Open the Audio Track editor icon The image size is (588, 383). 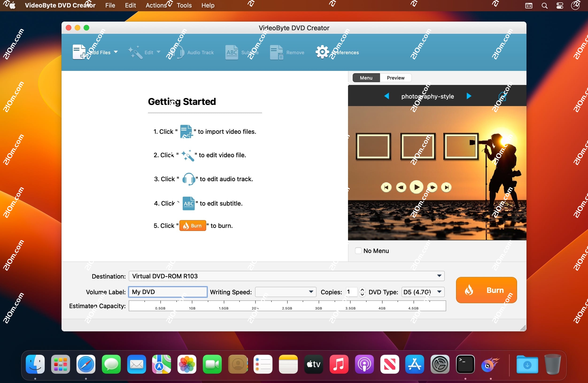[x=178, y=52]
